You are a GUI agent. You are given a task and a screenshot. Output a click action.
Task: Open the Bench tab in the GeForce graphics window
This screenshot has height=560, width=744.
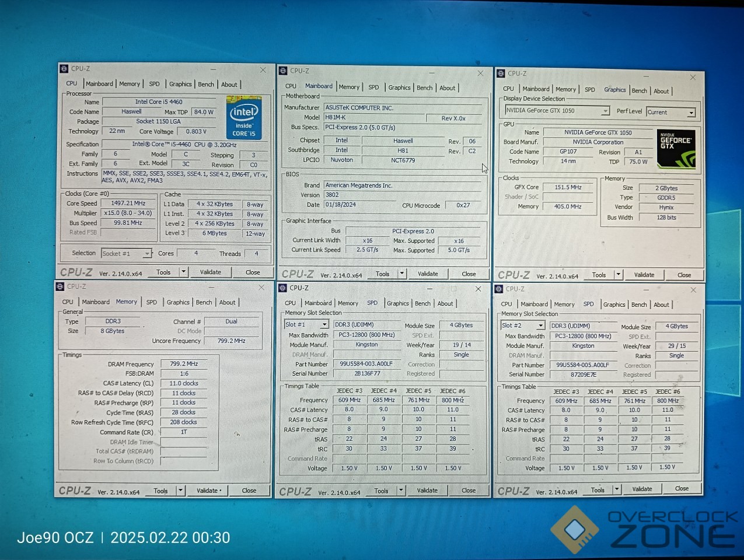point(640,91)
